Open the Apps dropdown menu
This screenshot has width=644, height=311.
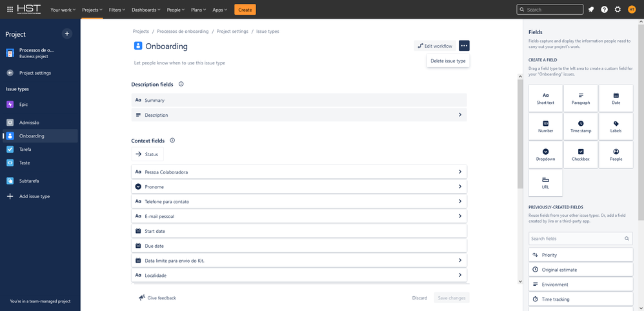pyautogui.click(x=220, y=10)
